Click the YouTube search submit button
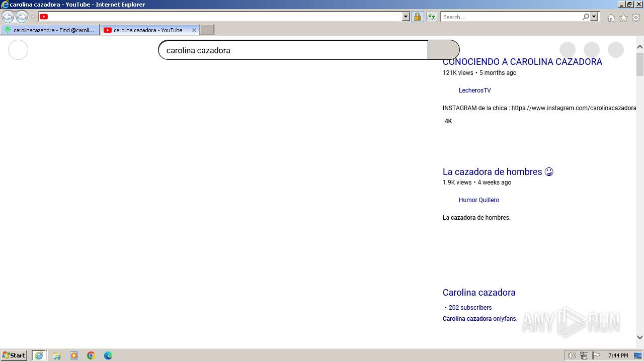The height and width of the screenshot is (362, 644). [443, 50]
